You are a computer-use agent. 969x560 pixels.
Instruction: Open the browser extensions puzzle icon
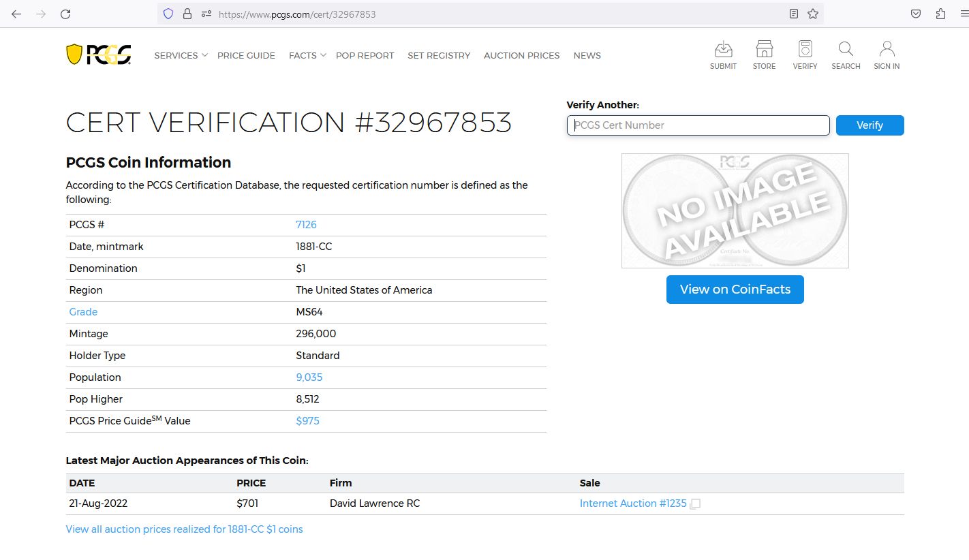pyautogui.click(x=941, y=14)
